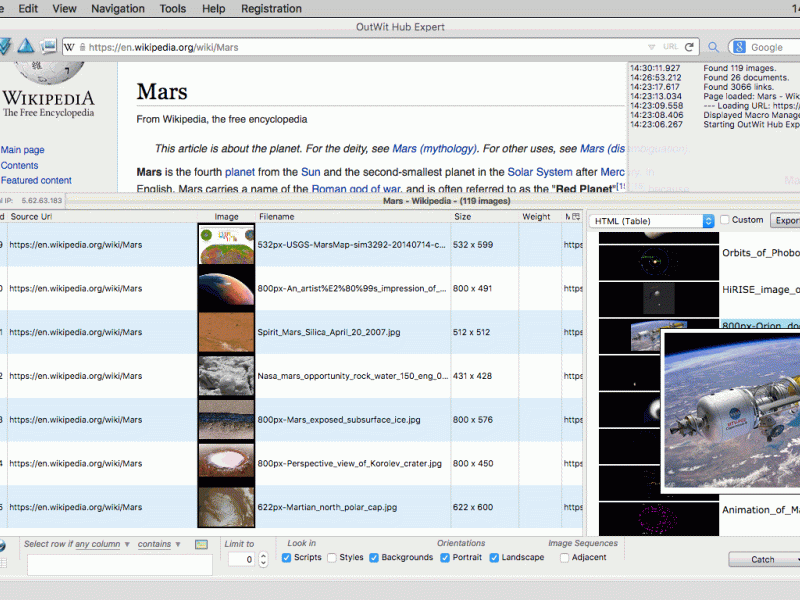Select the Korolev crater thumbnail
Screen dimensions: 800x600
tap(227, 463)
